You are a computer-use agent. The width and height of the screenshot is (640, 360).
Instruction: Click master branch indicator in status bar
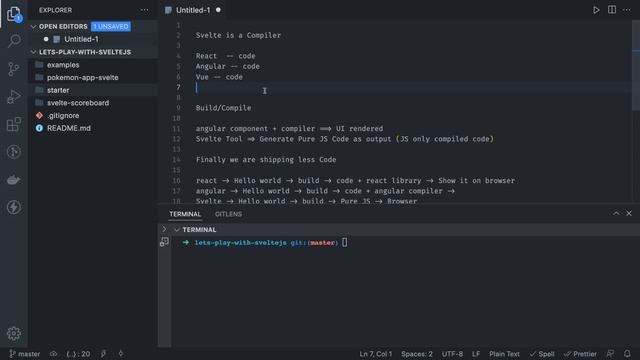pyautogui.click(x=24, y=354)
